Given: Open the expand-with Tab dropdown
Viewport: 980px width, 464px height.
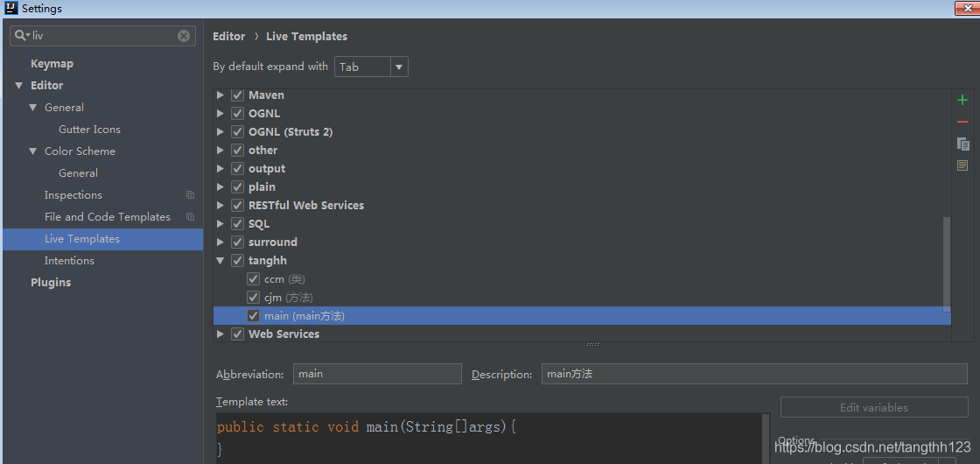Looking at the screenshot, I should click(371, 67).
